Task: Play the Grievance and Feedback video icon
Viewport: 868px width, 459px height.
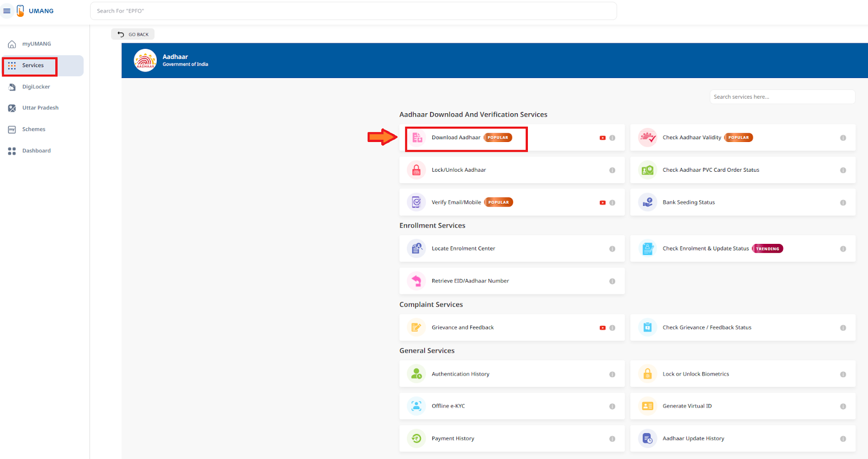Action: (602, 328)
